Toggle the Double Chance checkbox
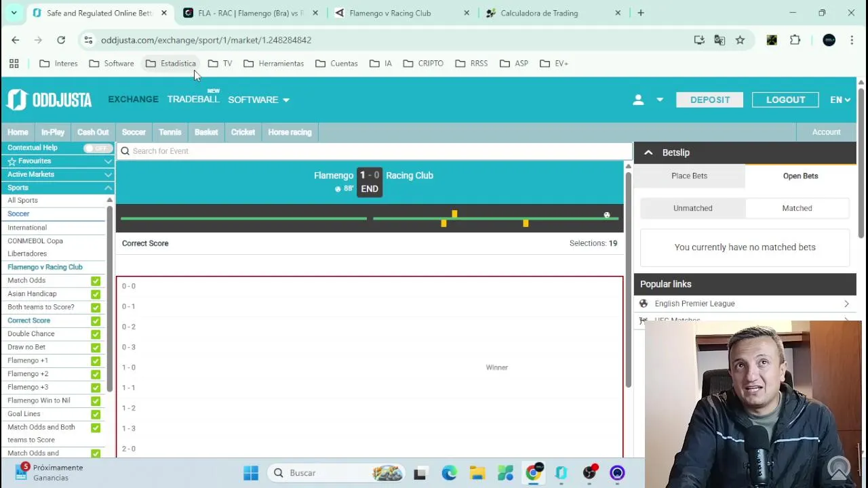 point(96,334)
